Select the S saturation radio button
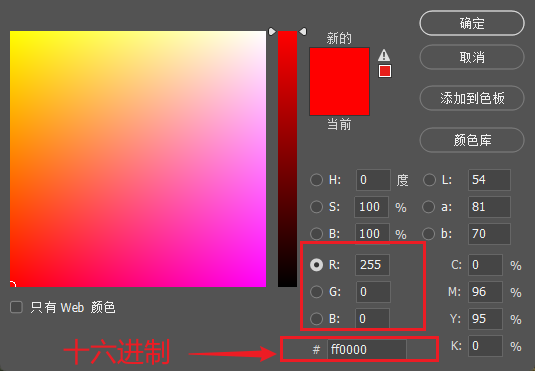Viewport: 535px width, 371px height. point(316,207)
